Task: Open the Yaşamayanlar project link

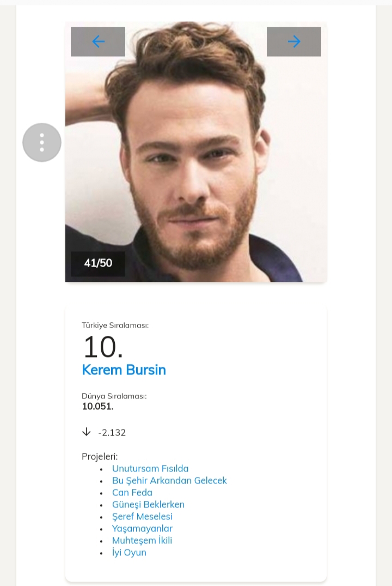Action: tap(142, 529)
